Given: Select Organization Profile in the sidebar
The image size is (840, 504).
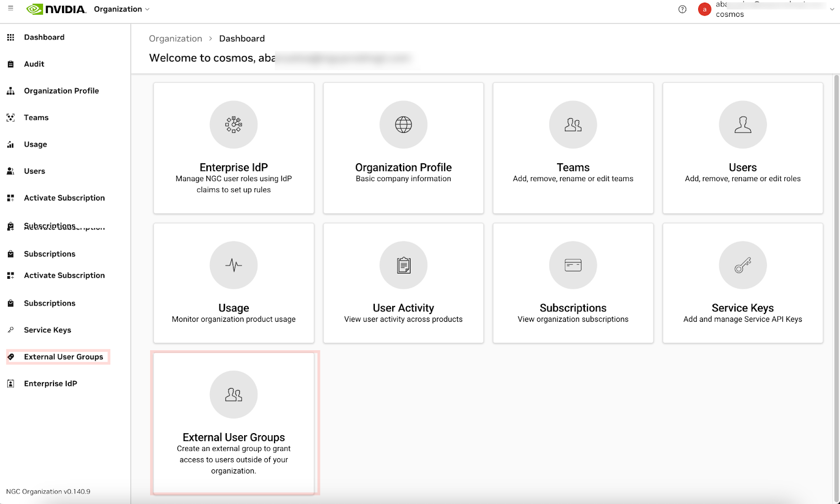Looking at the screenshot, I should click(61, 91).
